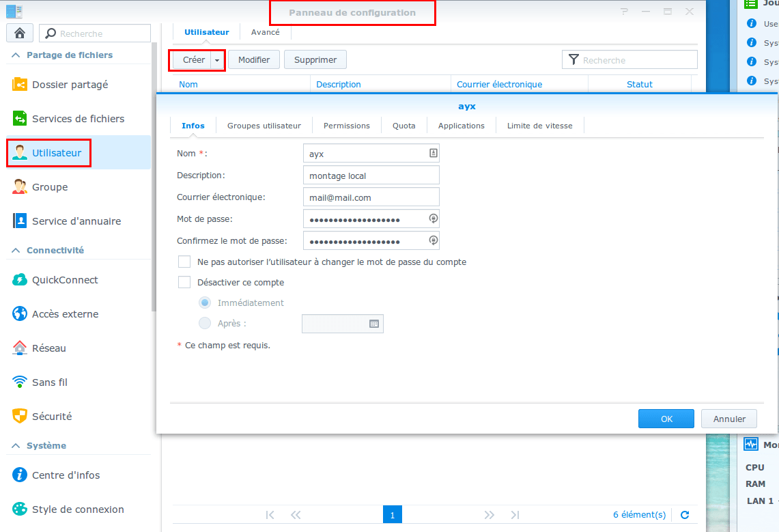Switch to the Permissions tab
779x532 pixels.
pos(347,126)
